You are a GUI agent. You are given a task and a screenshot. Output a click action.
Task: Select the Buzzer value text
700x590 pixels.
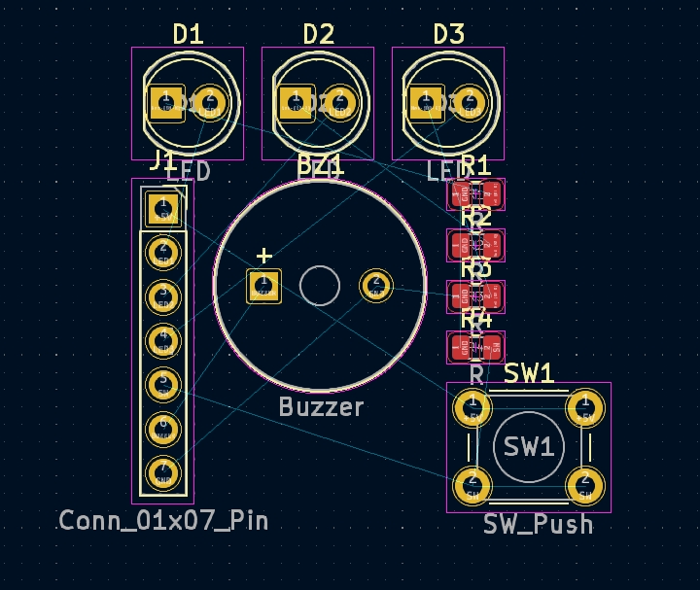(322, 407)
